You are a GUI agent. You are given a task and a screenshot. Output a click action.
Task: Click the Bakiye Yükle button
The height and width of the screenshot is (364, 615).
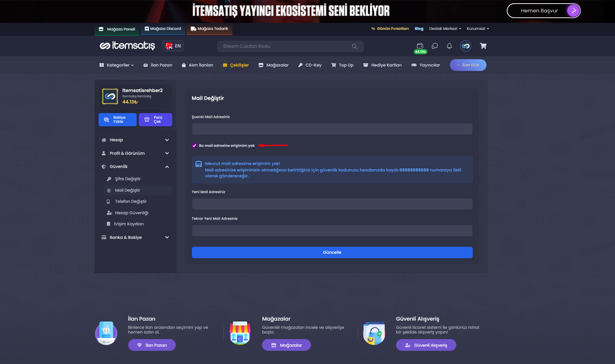tap(118, 120)
